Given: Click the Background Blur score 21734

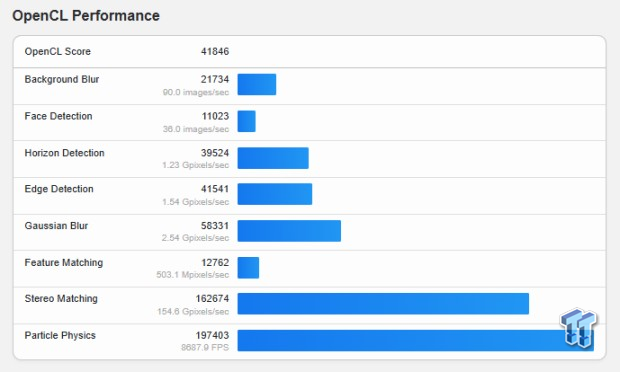Looking at the screenshot, I should [215, 79].
